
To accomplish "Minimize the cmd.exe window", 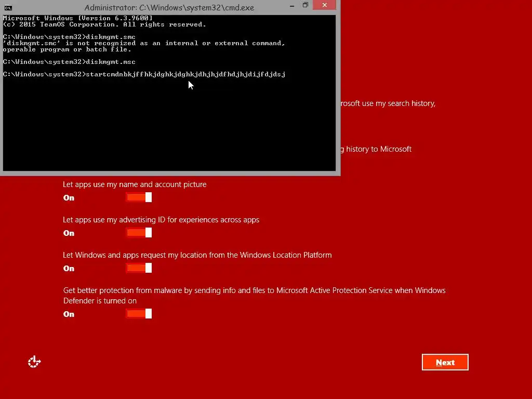I will tap(292, 5).
